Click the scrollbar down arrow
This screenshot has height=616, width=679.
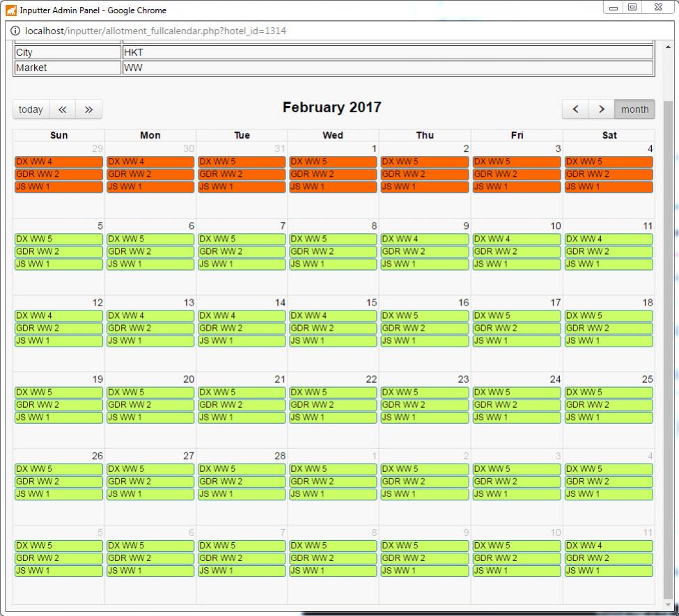668,605
